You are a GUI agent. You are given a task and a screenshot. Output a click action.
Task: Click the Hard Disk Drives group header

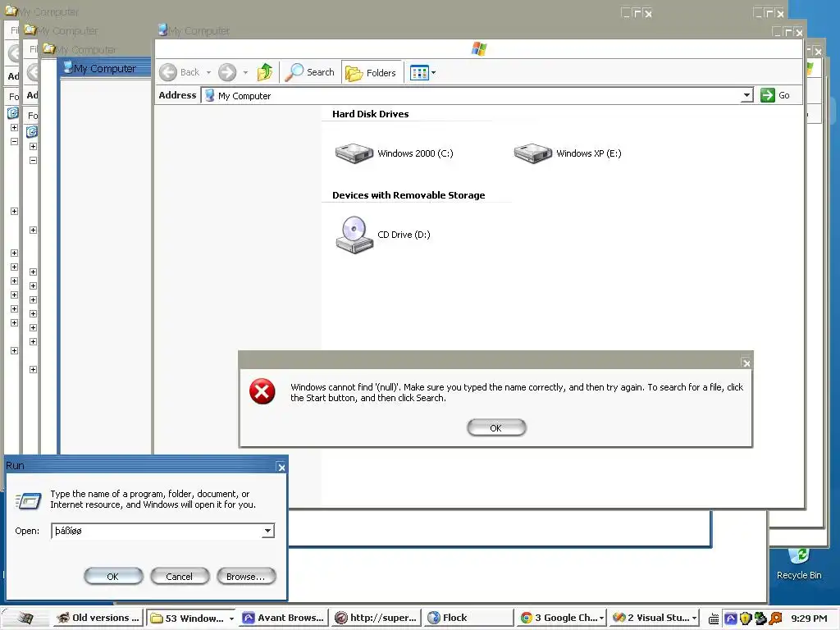click(370, 114)
